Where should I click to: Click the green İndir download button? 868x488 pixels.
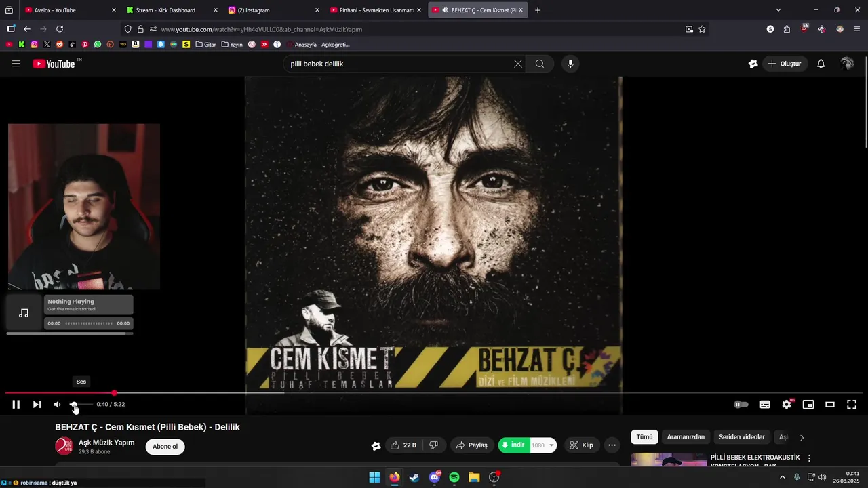(x=513, y=445)
